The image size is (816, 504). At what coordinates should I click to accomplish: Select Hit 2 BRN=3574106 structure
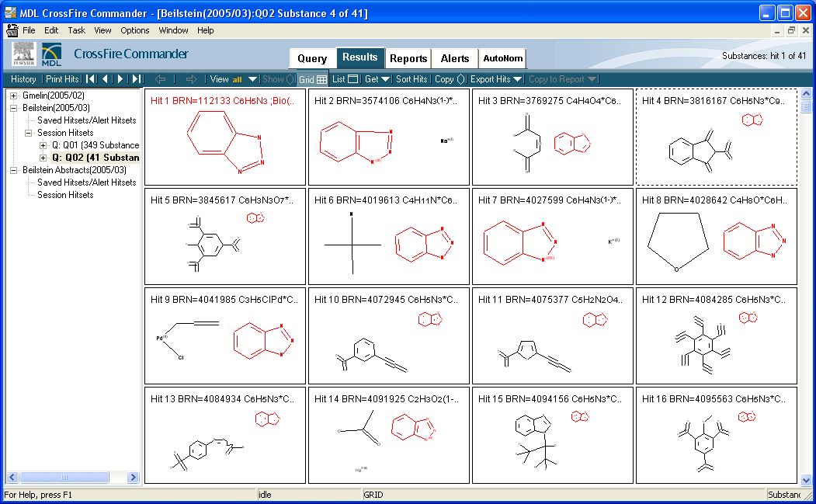[x=389, y=137]
